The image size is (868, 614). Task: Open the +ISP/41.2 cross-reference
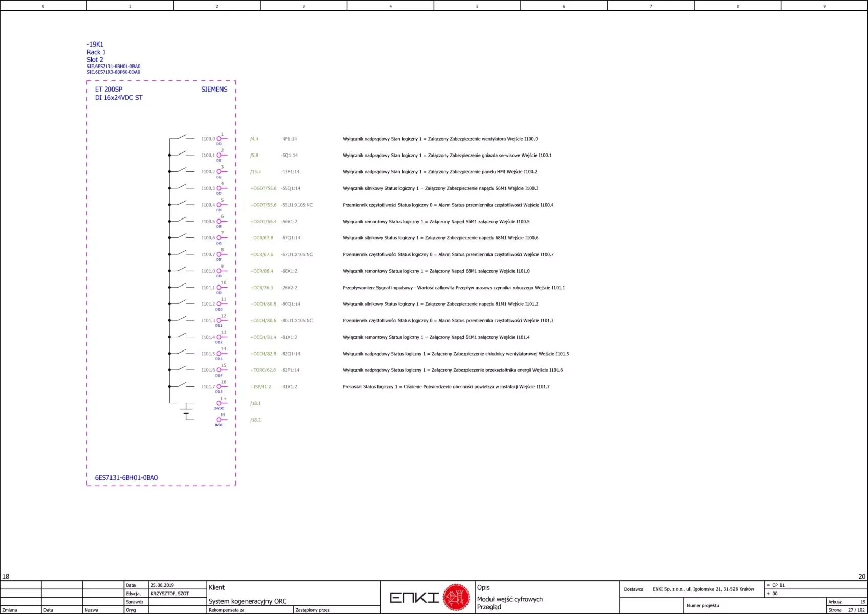[260, 387]
